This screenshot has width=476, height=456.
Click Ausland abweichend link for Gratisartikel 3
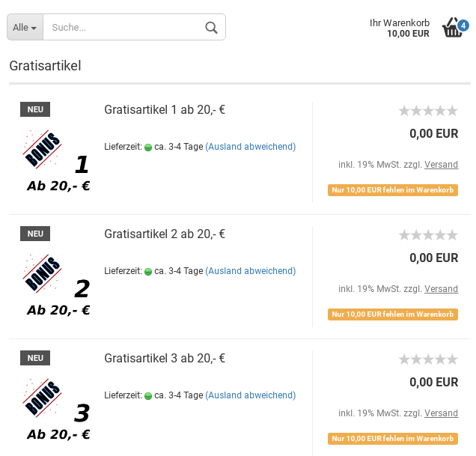251,395
